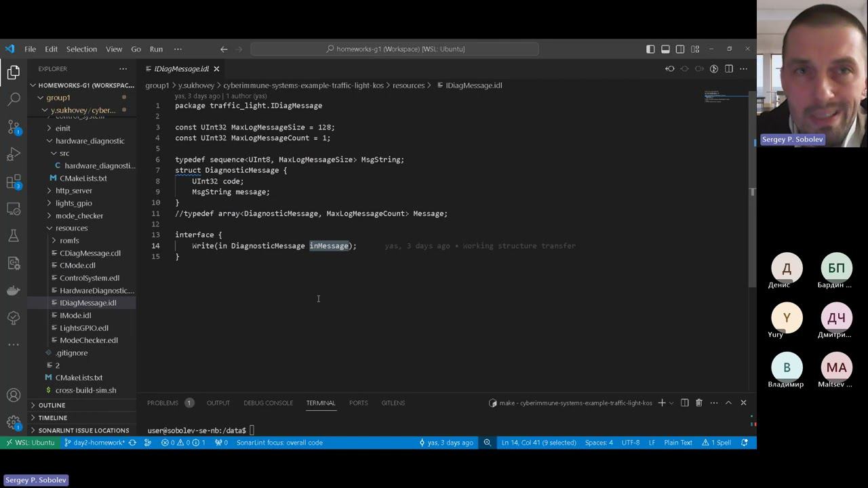
Task: Open Source Control view in activity bar
Action: click(x=14, y=127)
